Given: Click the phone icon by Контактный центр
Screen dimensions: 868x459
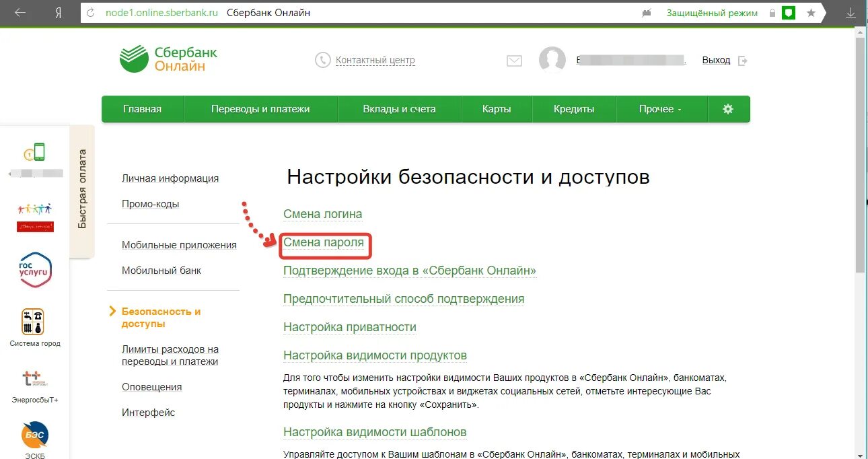Looking at the screenshot, I should coord(323,60).
